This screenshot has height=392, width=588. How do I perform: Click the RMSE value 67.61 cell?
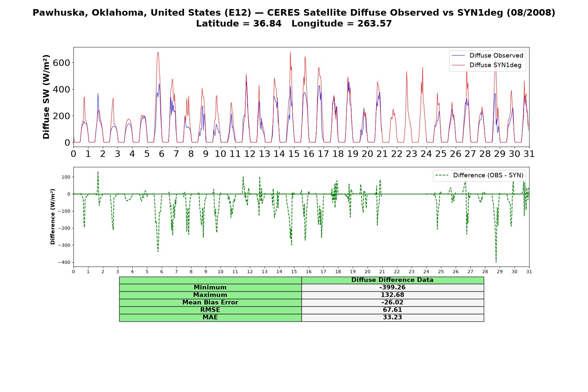393,310
